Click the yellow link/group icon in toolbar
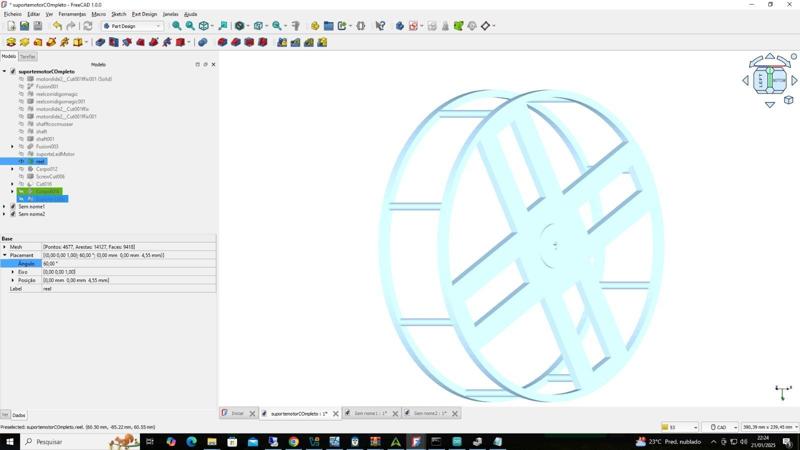This screenshot has width=800, height=450. 315,26
